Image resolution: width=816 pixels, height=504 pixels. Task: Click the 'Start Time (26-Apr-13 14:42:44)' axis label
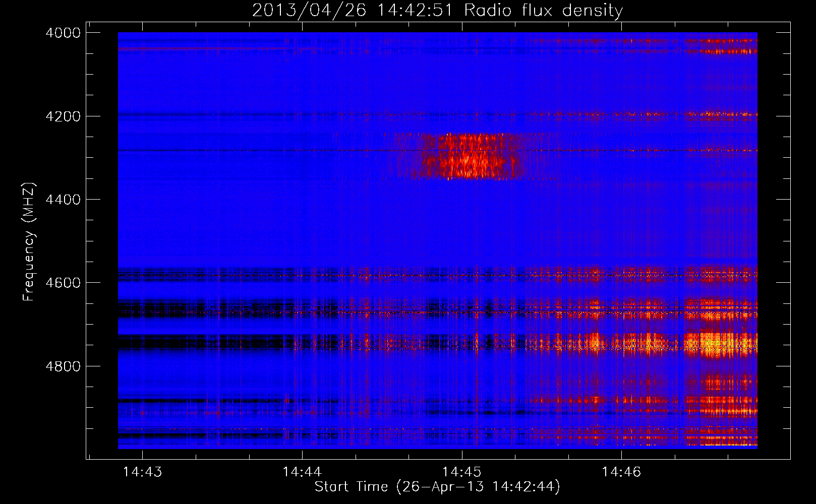pyautogui.click(x=437, y=486)
